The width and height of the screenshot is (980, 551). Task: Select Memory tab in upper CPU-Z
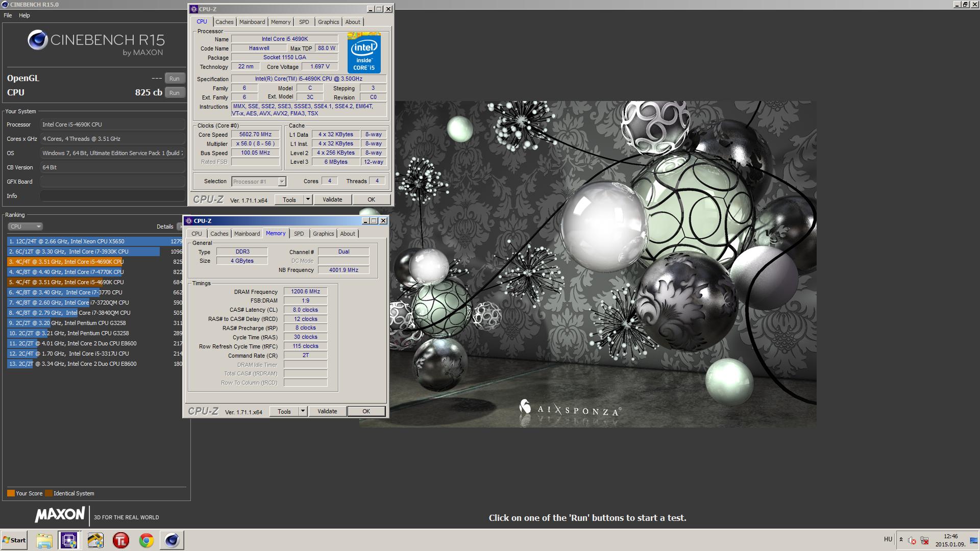point(281,22)
